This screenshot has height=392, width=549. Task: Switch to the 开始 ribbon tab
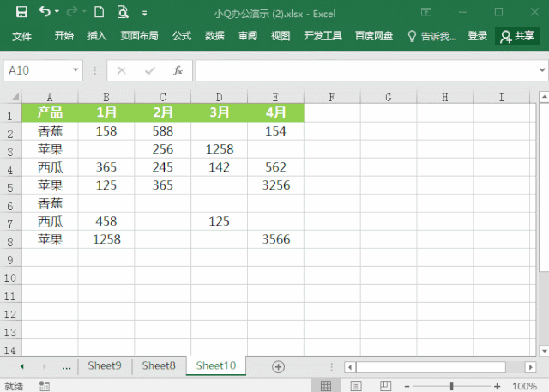pos(64,36)
